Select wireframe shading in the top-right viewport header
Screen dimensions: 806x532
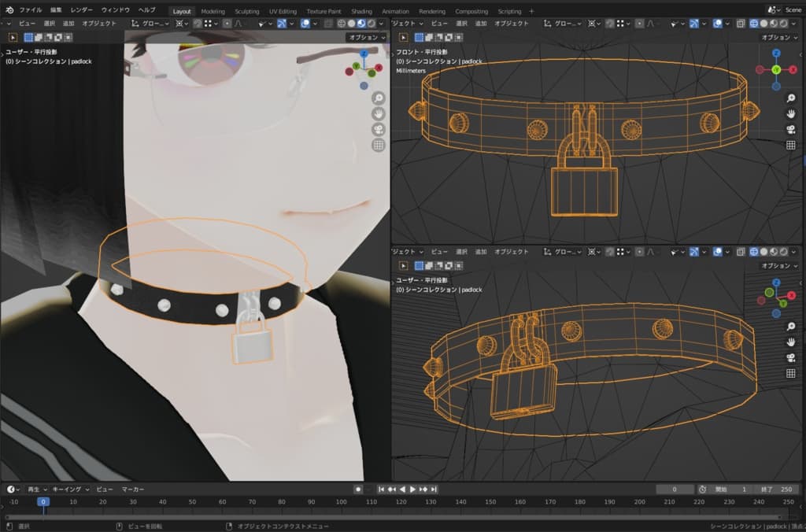[754, 24]
